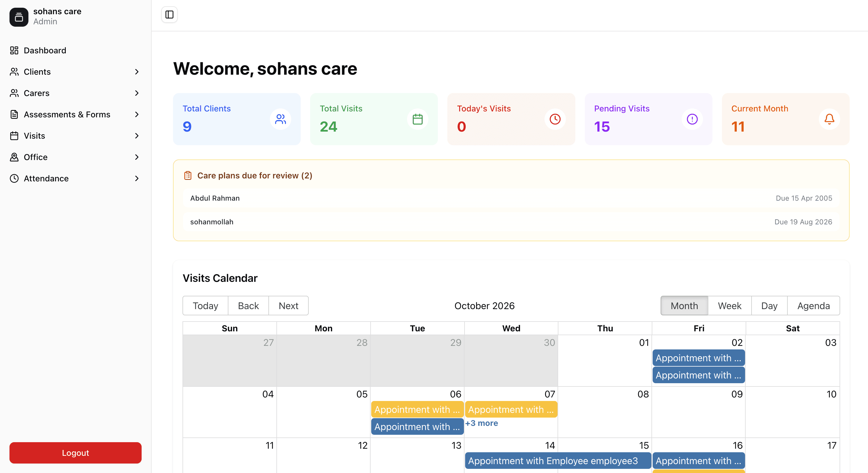This screenshot has height=473, width=868.
Task: Open the second appointment on October 02
Action: click(x=699, y=375)
